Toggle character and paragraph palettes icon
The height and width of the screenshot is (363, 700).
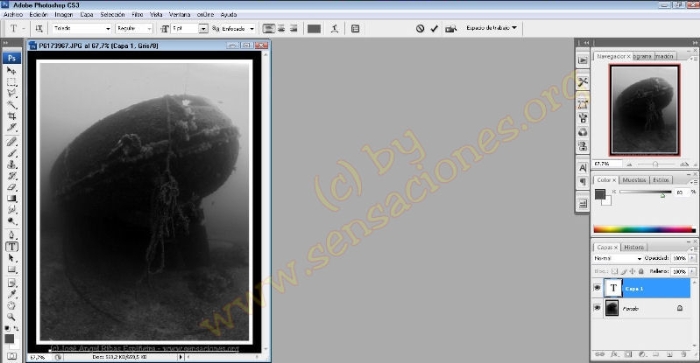click(x=355, y=29)
